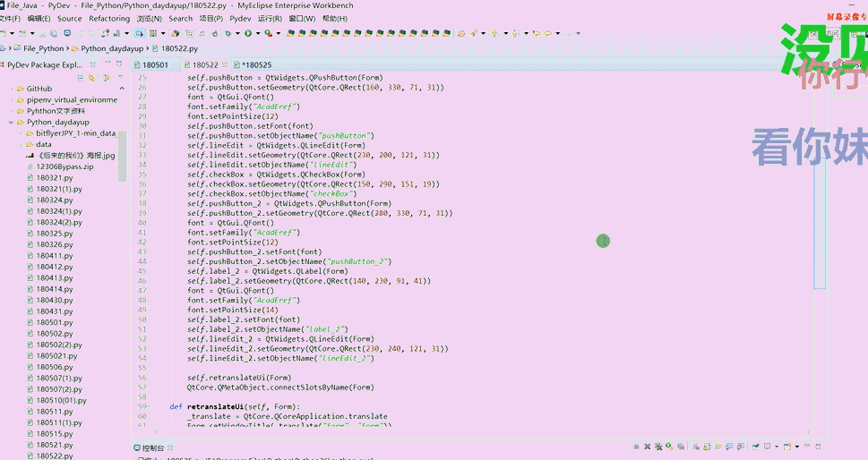Collapse the Python_daydayup project
The image size is (868, 460).
12,123
